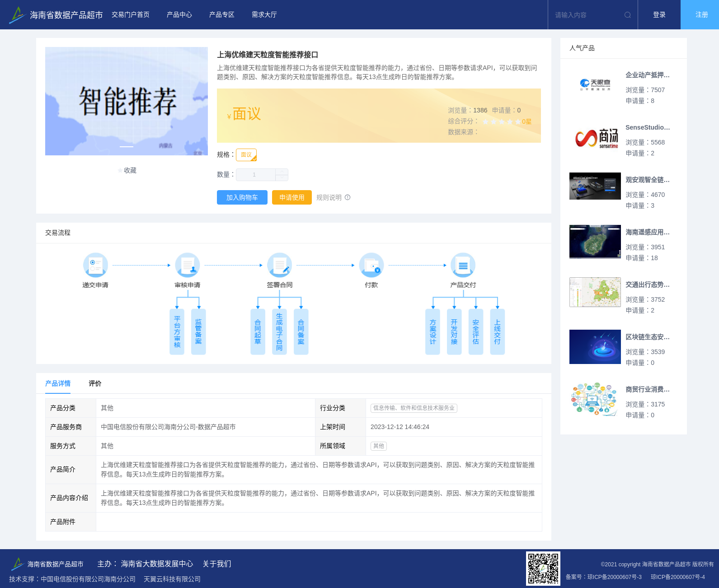Click the 信息传输、软件和信息技术服务业 tag
Screen dimensions: 719x588
[x=414, y=408]
